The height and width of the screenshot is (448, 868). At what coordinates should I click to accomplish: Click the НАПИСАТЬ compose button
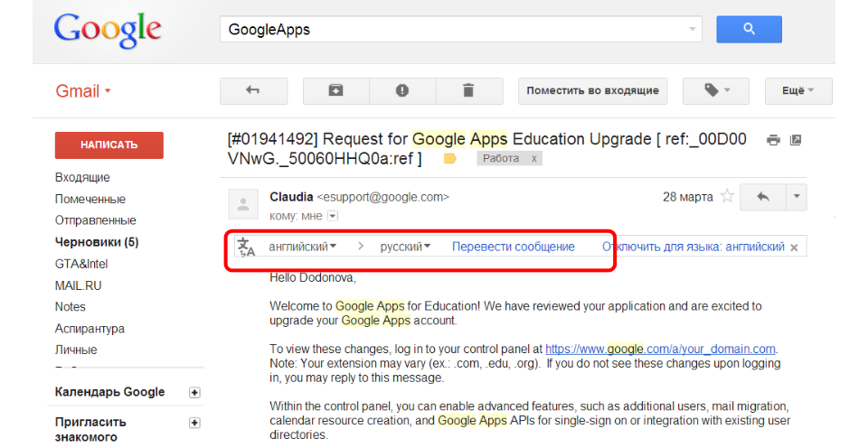tap(109, 145)
